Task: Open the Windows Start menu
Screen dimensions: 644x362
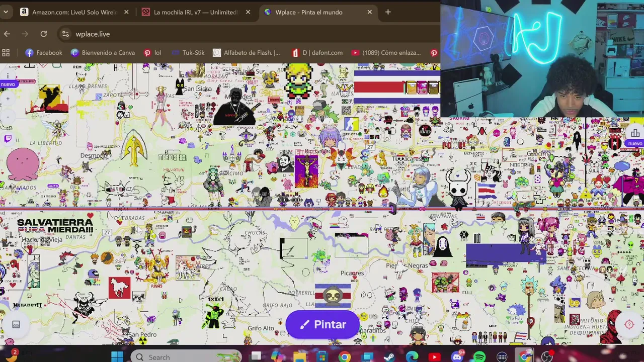Action: pos(117,357)
